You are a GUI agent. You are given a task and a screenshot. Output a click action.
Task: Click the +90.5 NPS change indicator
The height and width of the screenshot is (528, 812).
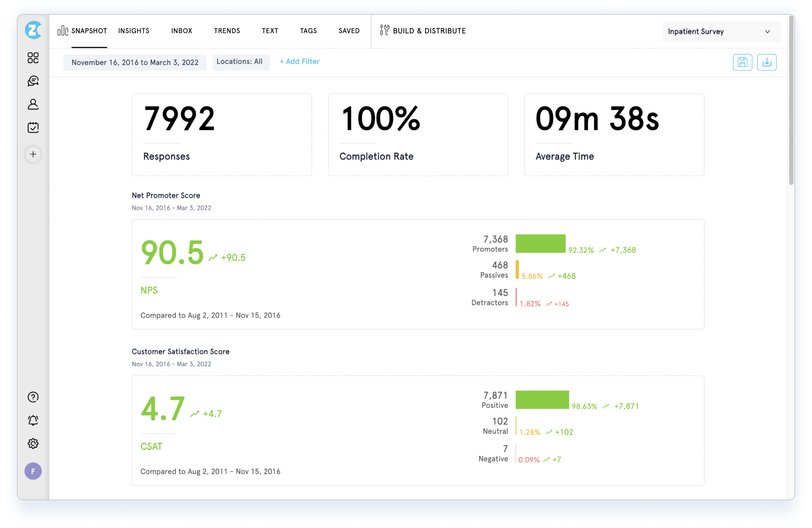[x=233, y=258]
